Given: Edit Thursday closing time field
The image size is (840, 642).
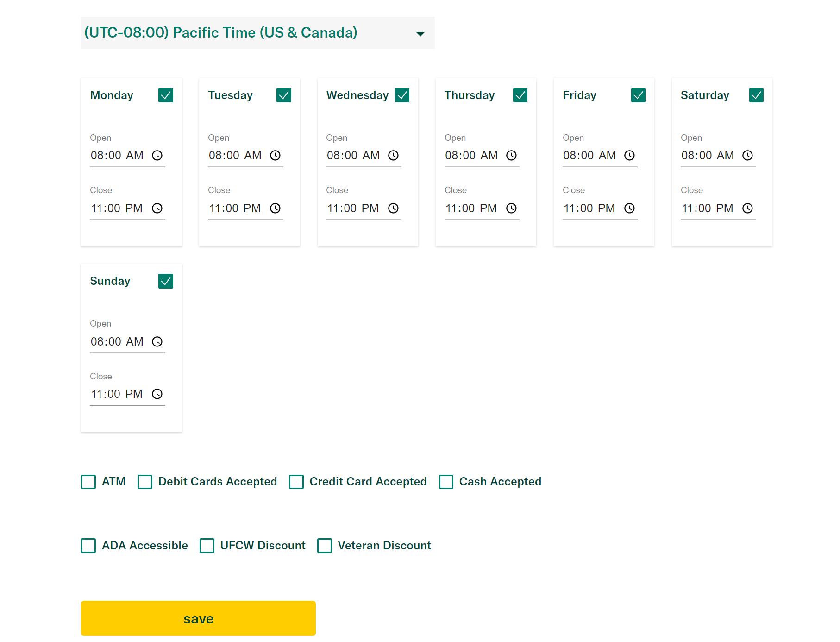Looking at the screenshot, I should (482, 208).
